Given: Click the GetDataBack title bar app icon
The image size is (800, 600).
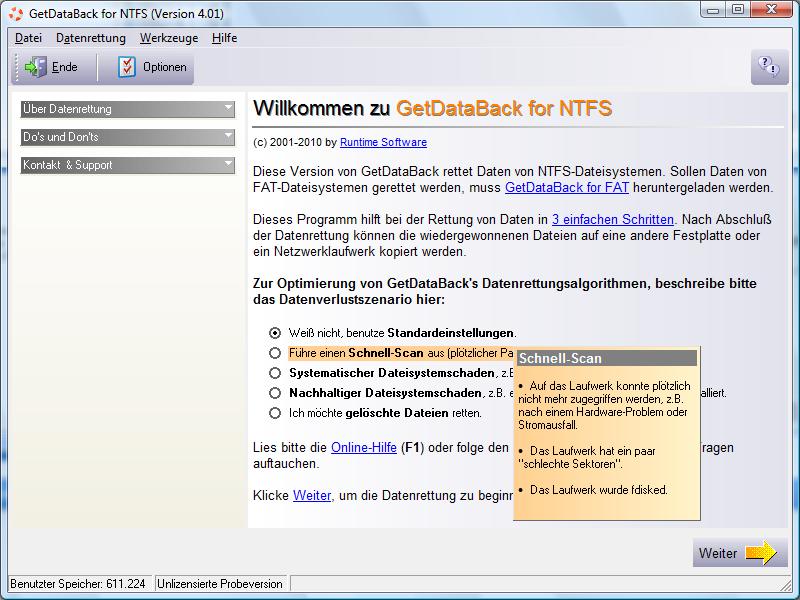Looking at the screenshot, I should pyautogui.click(x=16, y=13).
